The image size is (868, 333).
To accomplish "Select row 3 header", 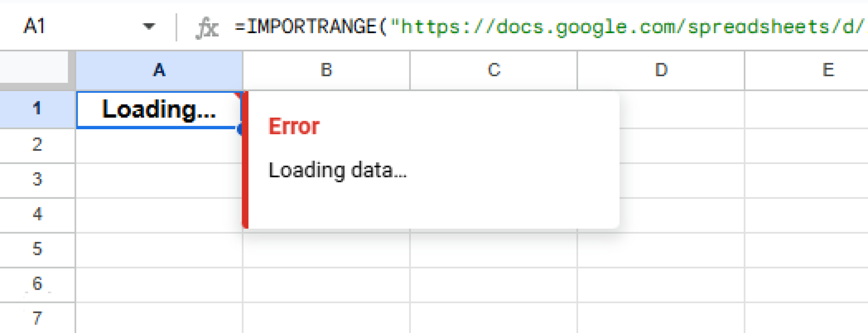I will (x=37, y=180).
